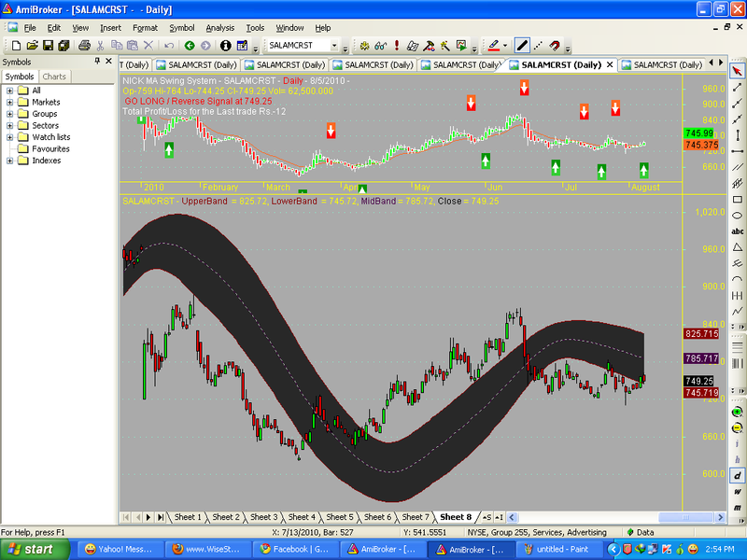Go back with green arrow icon
The height and width of the screenshot is (560, 747).
coord(190,46)
